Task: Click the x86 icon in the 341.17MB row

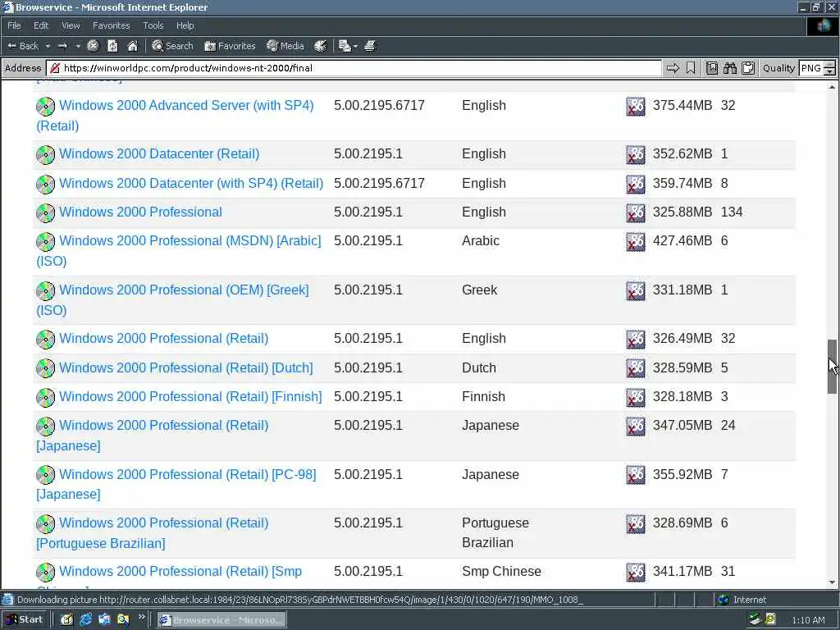Action: 636,572
